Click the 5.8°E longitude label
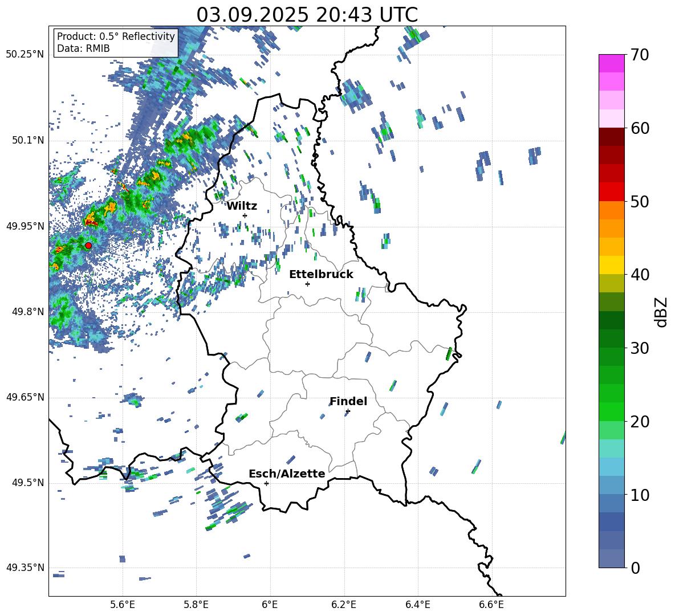 (x=196, y=605)
